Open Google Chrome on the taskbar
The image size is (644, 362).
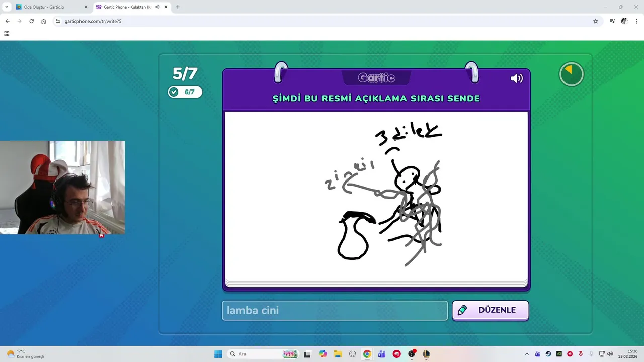click(367, 354)
